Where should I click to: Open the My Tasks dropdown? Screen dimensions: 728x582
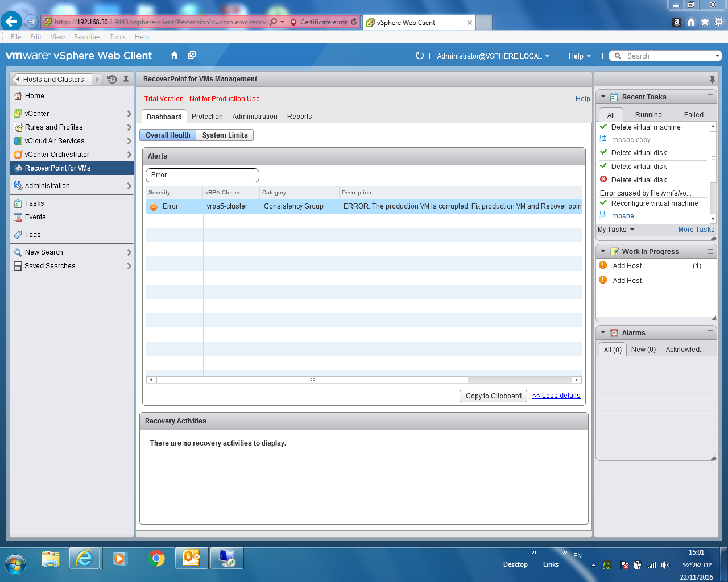pos(616,230)
